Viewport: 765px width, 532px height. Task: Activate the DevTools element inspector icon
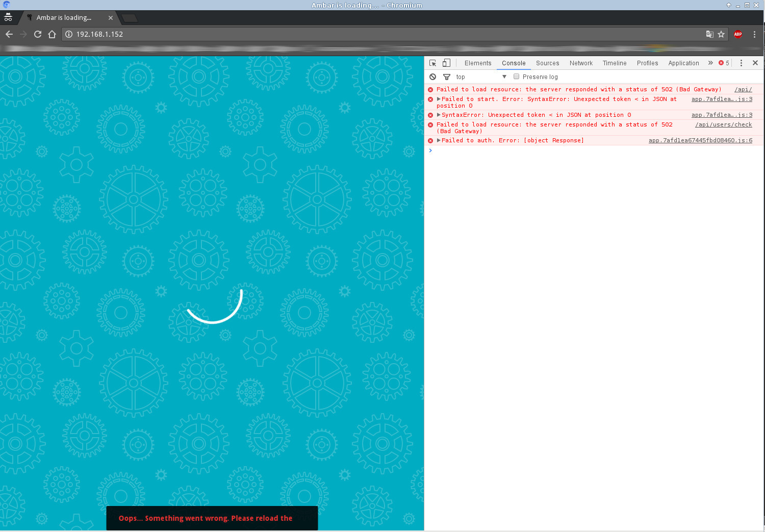point(433,63)
